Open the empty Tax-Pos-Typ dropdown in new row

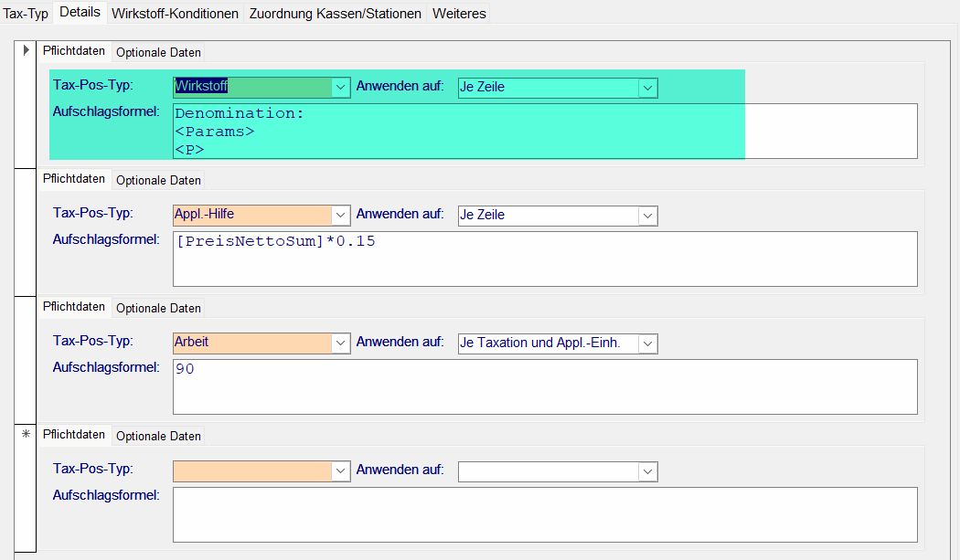[x=341, y=471]
